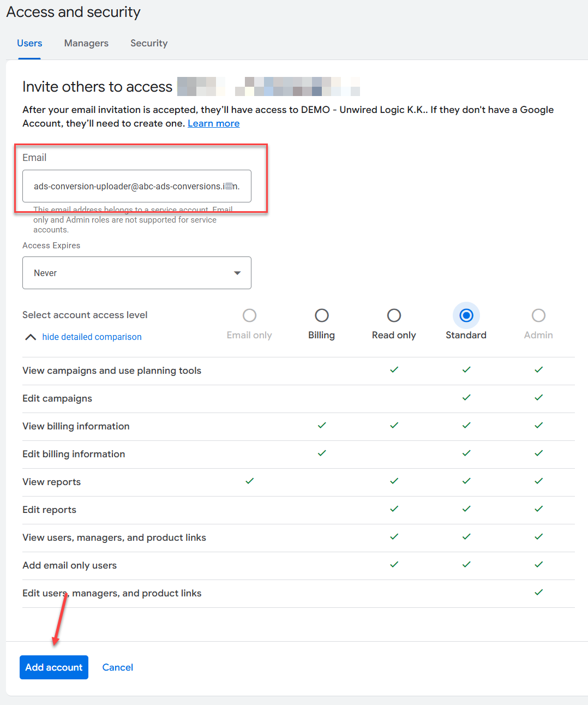
Task: Select the Read only access level
Action: (394, 315)
